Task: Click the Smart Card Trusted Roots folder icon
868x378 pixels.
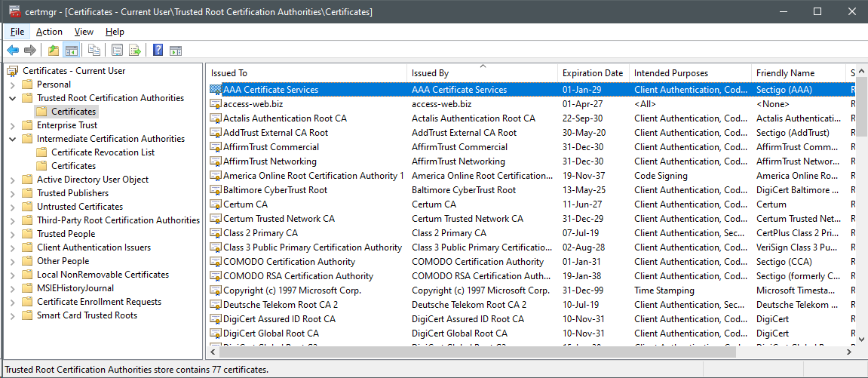Action: [27, 315]
